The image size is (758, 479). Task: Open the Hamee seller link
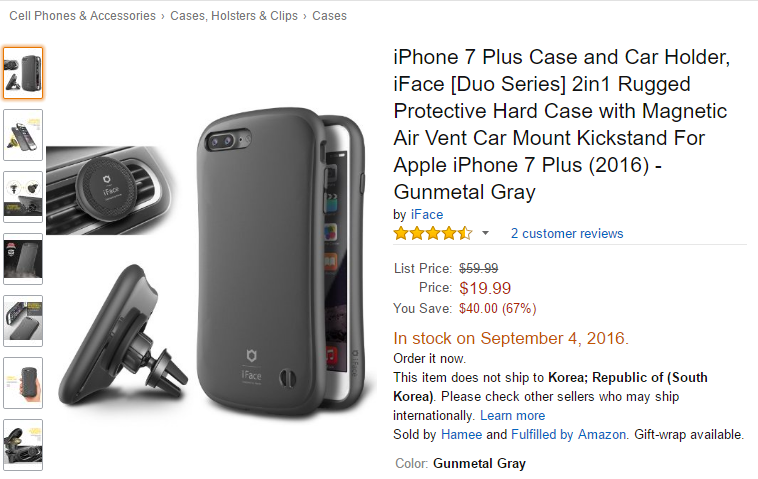497,434
